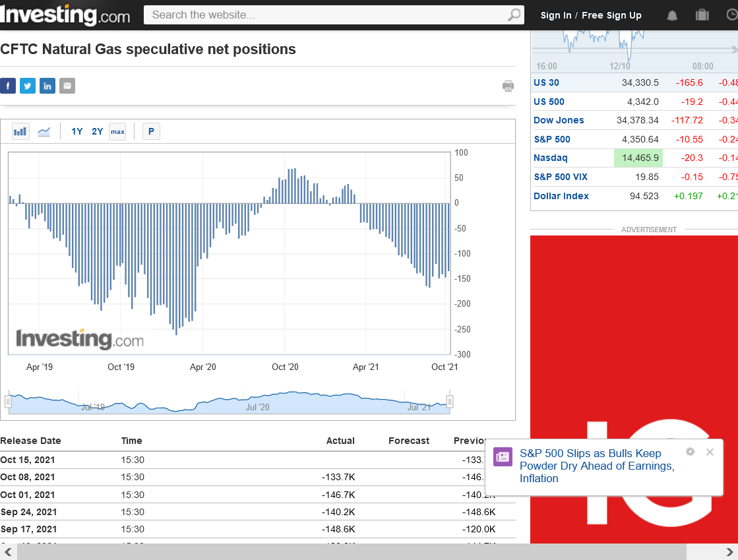Select the Oct 15, 2021 release row
Viewport: 738px width, 560px height.
tap(258, 460)
